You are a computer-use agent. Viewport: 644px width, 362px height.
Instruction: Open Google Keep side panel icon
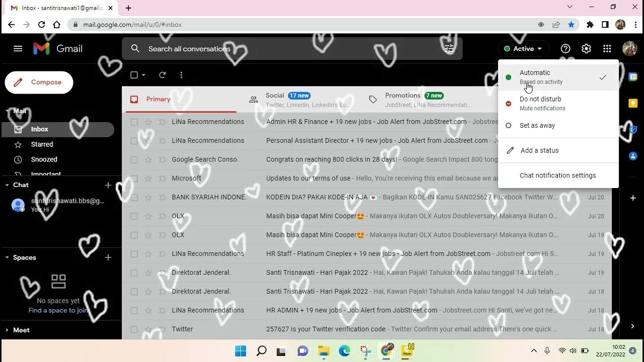(x=633, y=103)
